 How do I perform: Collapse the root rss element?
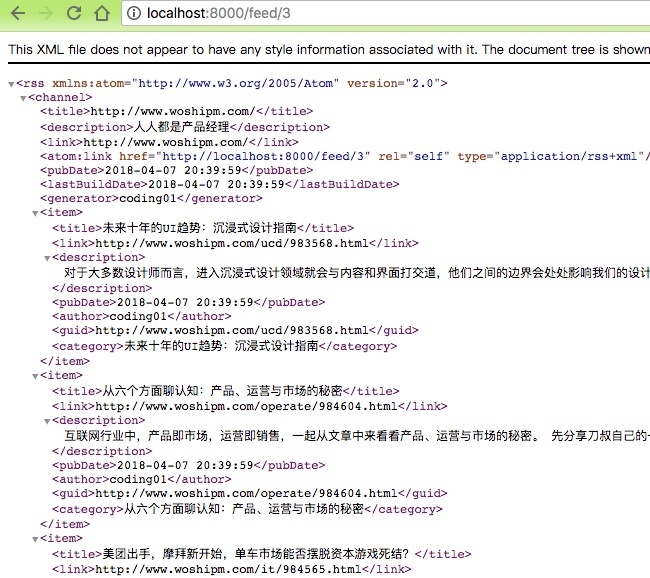coord(11,84)
